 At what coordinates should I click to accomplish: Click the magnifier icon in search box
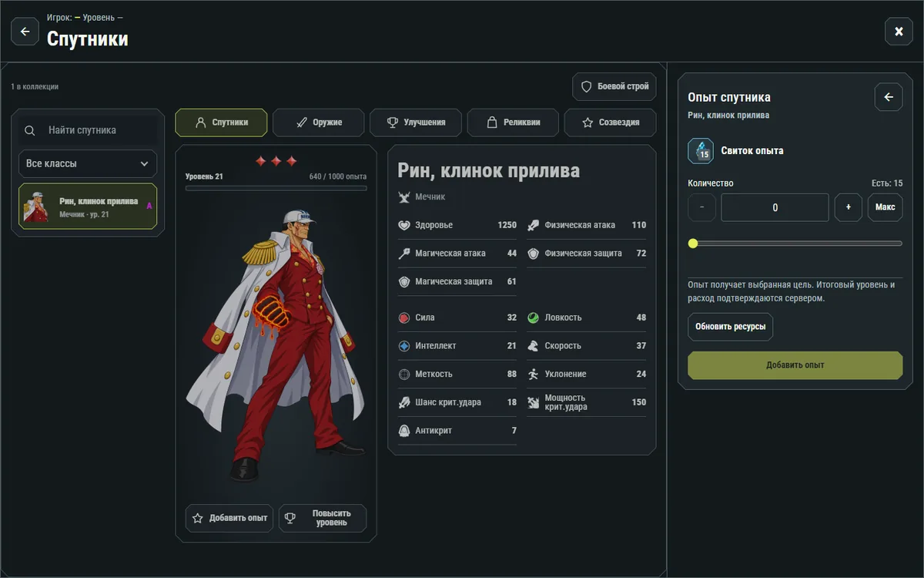click(30, 130)
